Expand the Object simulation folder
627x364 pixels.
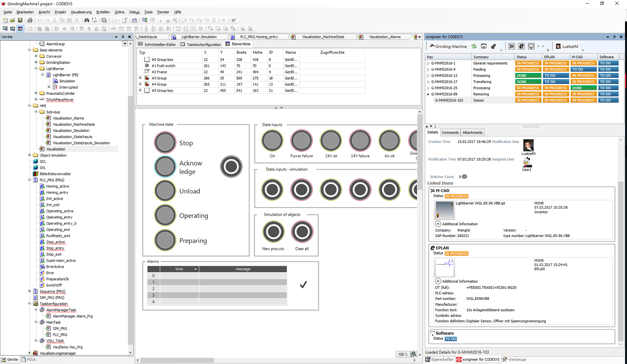click(30, 155)
